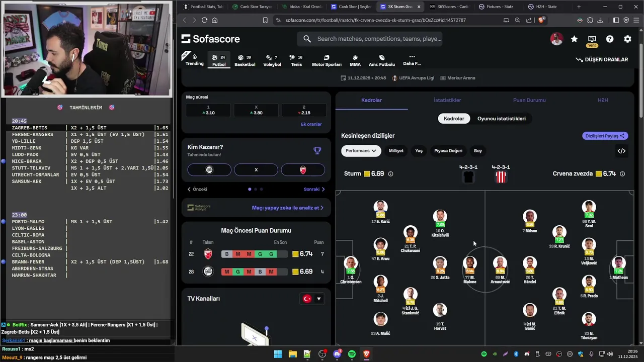
Task: Select the Motor Sporları category icon
Action: click(327, 60)
